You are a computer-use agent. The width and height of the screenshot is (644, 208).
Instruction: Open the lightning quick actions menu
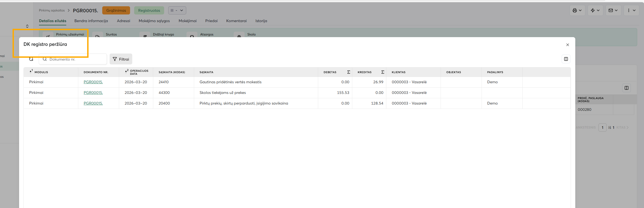(595, 10)
